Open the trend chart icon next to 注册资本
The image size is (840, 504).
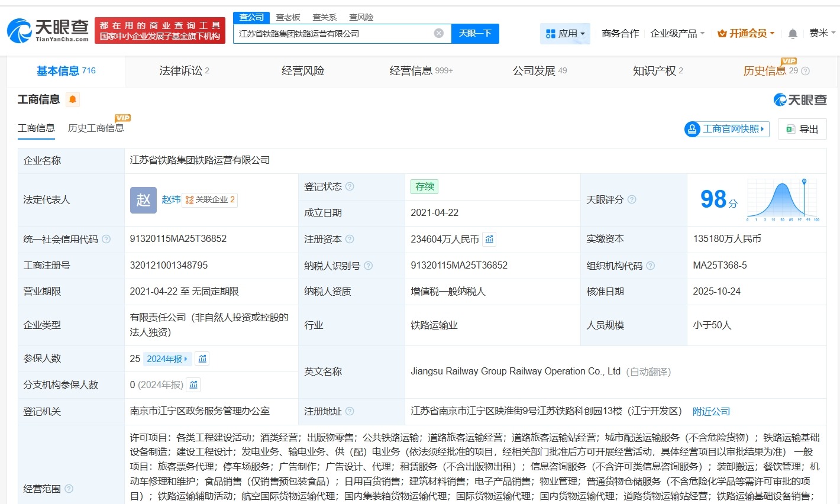tap(489, 239)
